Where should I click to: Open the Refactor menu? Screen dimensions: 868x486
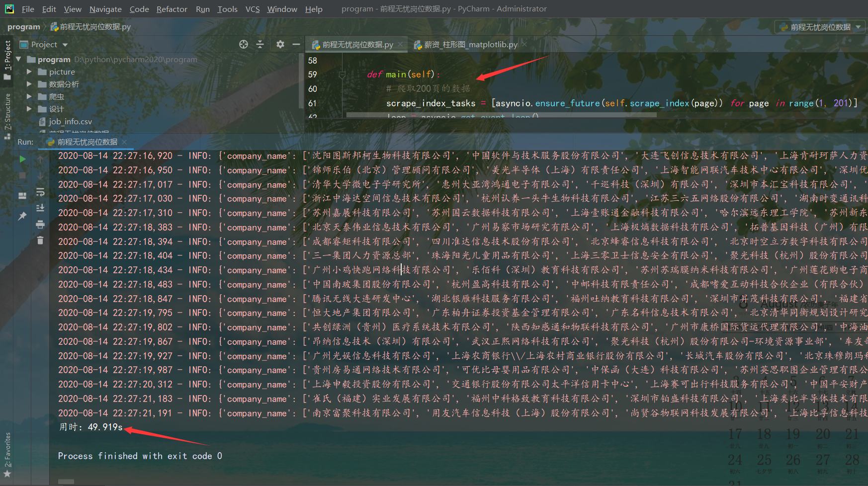172,9
